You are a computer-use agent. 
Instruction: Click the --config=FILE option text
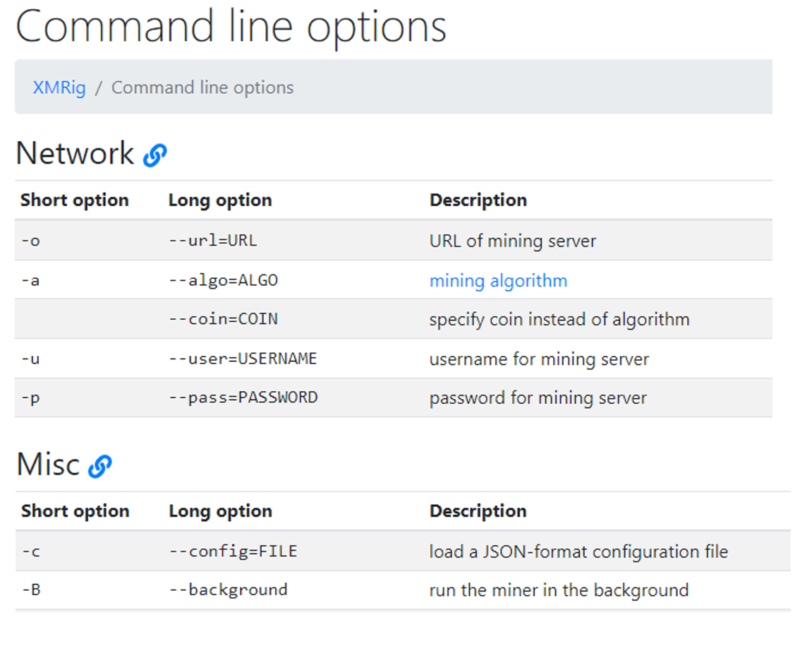(x=233, y=551)
